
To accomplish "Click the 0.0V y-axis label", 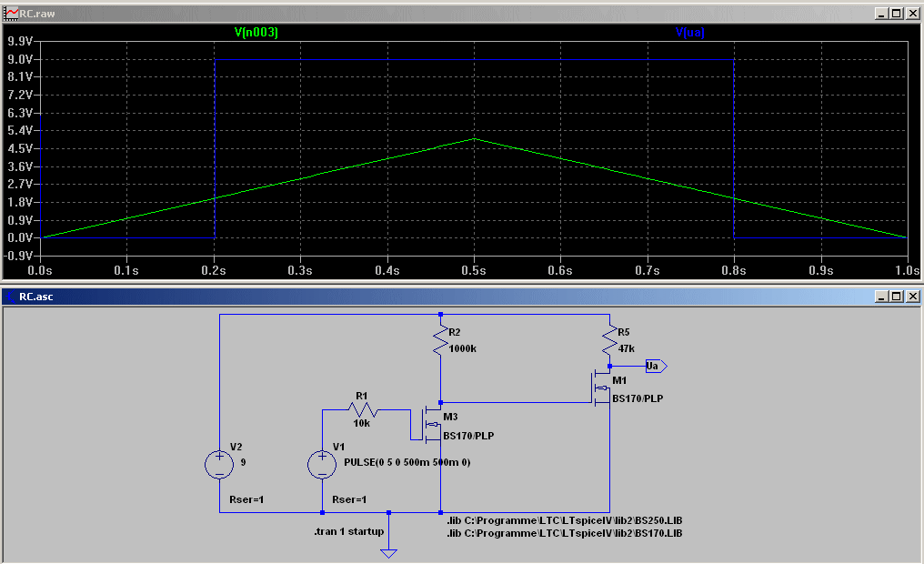I will click(20, 237).
